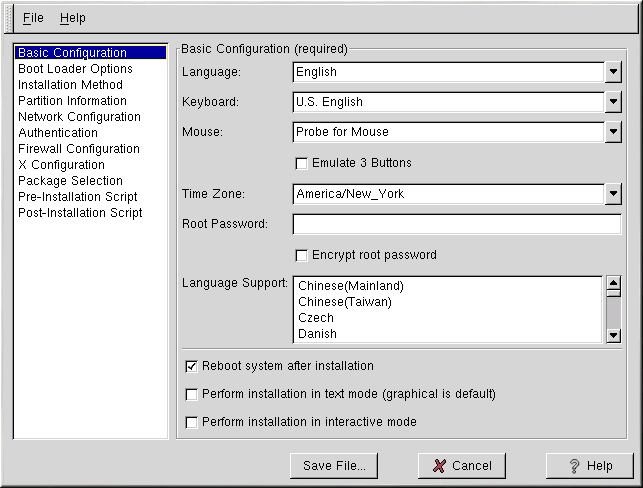Screen dimensions: 643x488
Task: Click the question mark Help button
Action: click(x=589, y=466)
